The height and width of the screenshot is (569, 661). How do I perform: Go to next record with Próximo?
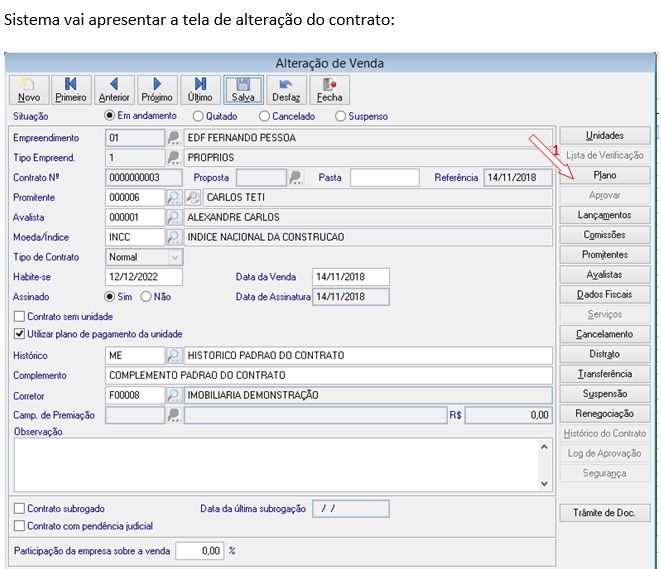coord(157,90)
